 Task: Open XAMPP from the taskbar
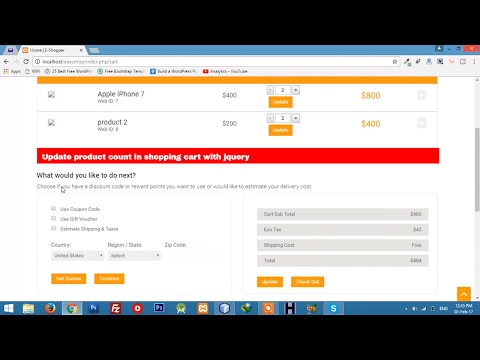click(x=203, y=308)
